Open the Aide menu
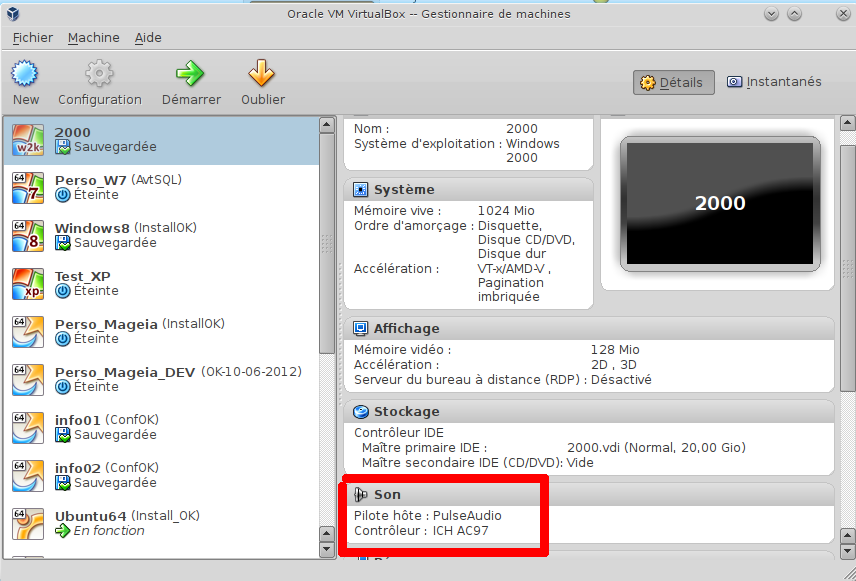This screenshot has width=856, height=581. click(148, 38)
